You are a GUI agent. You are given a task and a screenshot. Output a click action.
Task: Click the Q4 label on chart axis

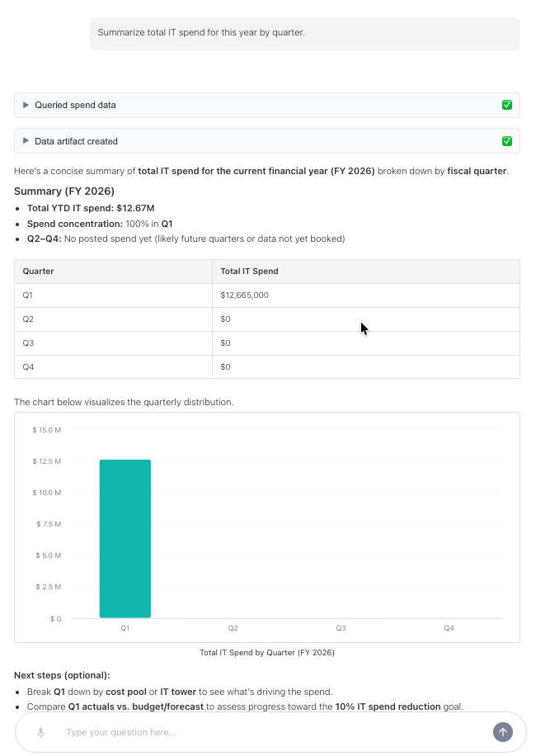pos(449,628)
